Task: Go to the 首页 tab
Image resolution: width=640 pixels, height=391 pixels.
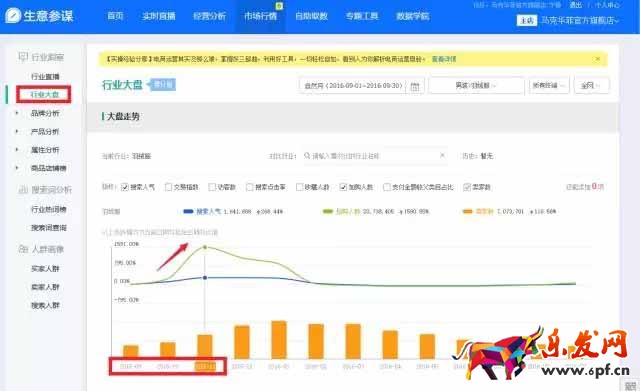Action: pos(115,16)
